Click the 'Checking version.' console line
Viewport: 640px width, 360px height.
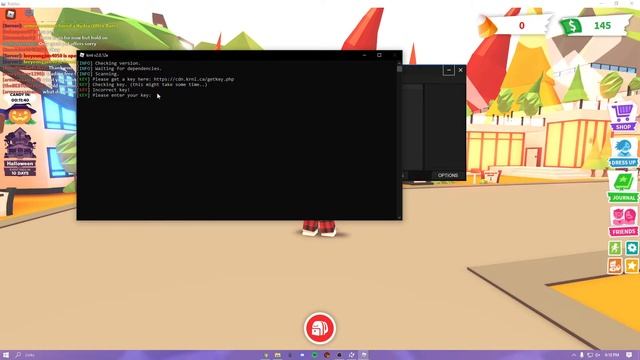tap(118, 63)
